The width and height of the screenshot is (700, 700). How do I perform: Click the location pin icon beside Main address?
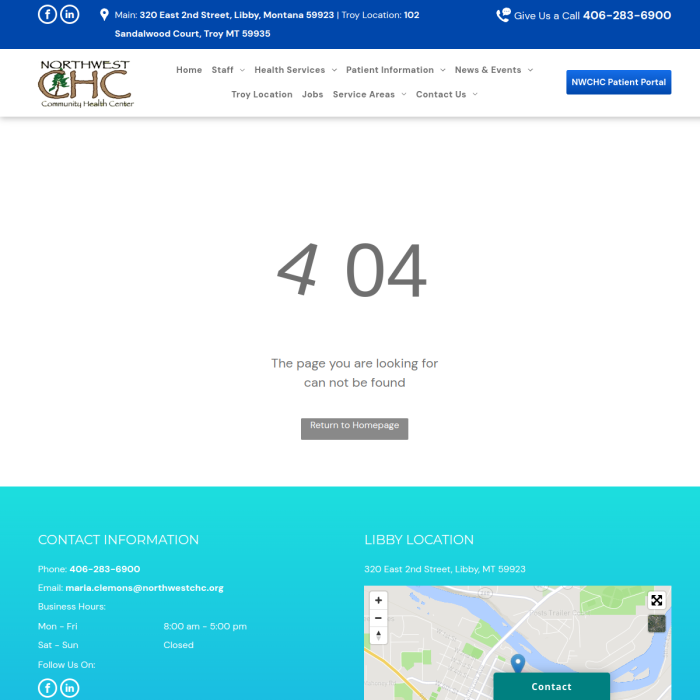pos(104,15)
